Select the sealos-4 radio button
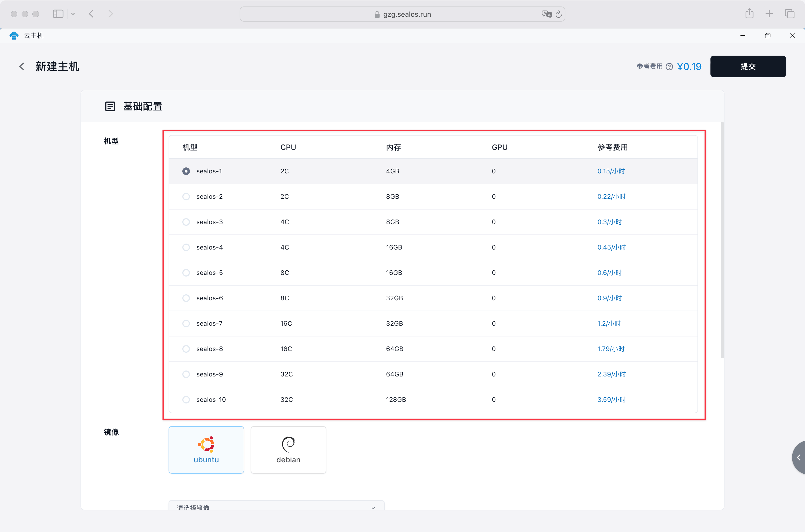The height and width of the screenshot is (532, 805). 186,247
